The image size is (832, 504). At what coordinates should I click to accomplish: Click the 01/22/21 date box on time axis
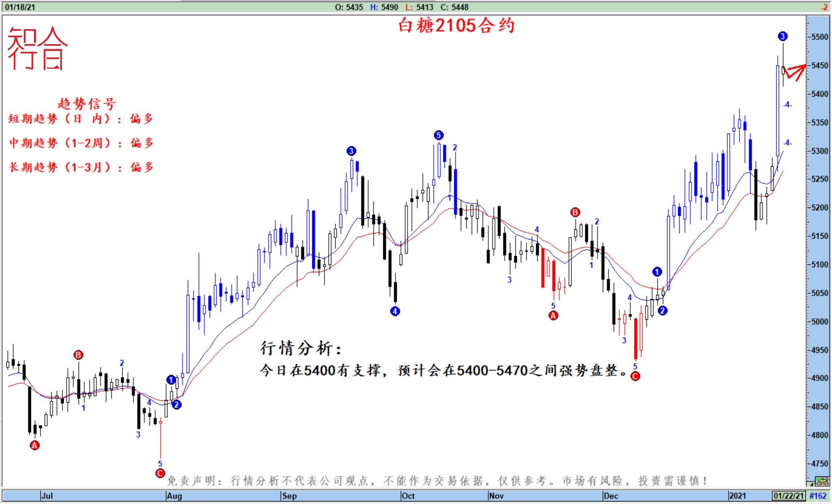click(788, 496)
